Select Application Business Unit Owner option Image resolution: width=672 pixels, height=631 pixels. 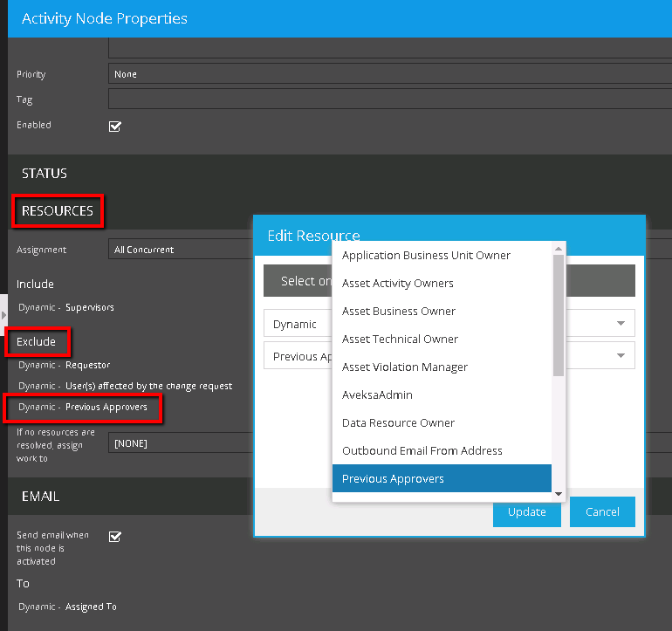426,256
